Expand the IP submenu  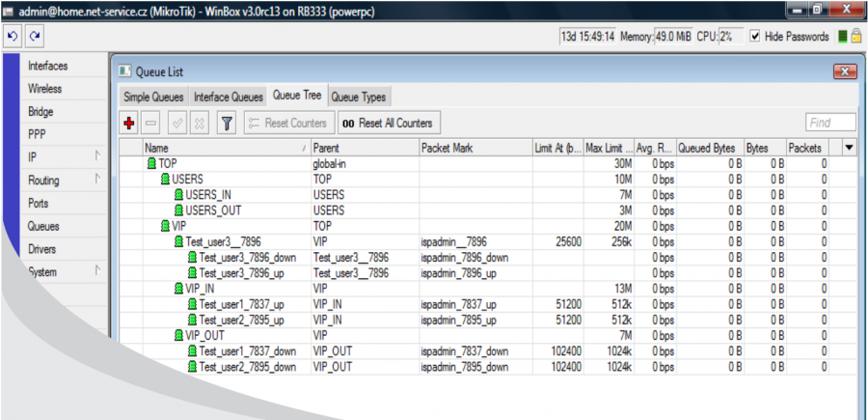click(x=97, y=156)
